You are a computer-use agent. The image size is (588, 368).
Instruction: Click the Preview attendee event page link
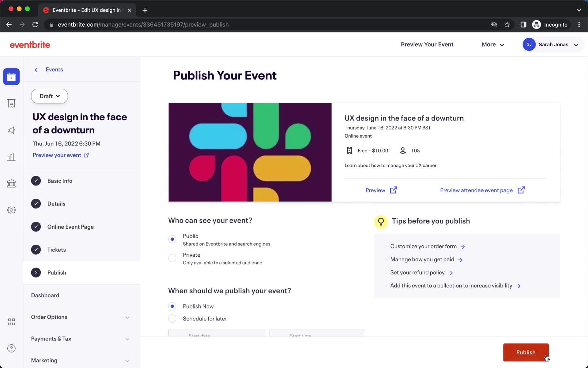coord(476,190)
